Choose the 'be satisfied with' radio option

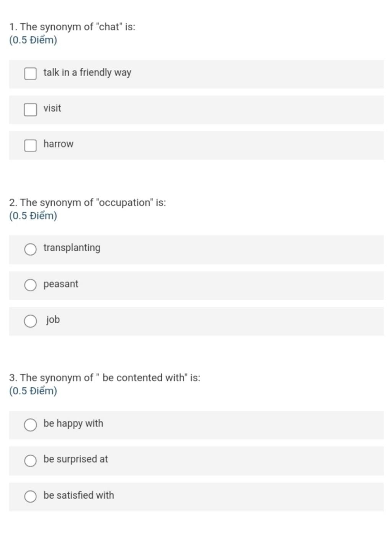(30, 497)
